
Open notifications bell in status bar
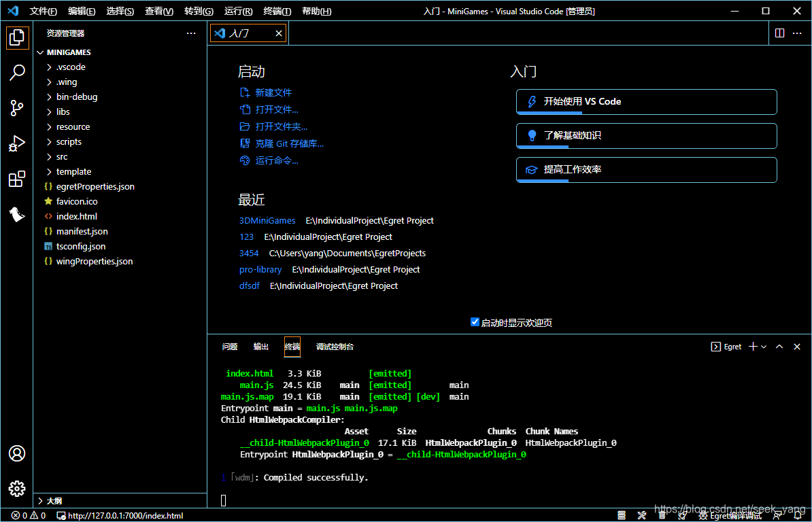point(798,515)
